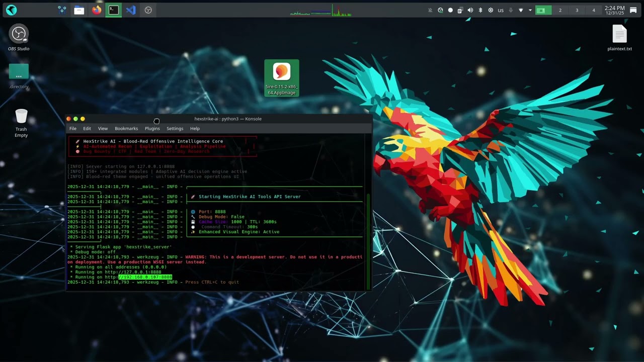Switch to virtual desktop 2

[x=560, y=10]
